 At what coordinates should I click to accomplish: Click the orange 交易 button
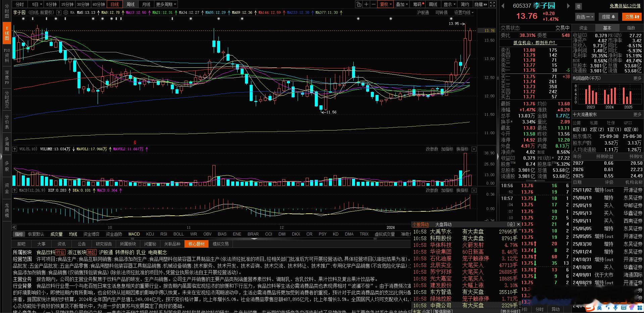click(x=633, y=16)
